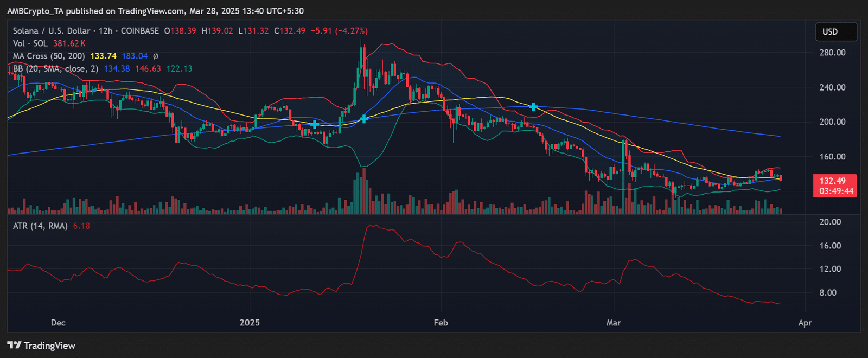Click the 12.00 ATR scale label
This screenshot has width=868, height=358.
click(x=830, y=269)
